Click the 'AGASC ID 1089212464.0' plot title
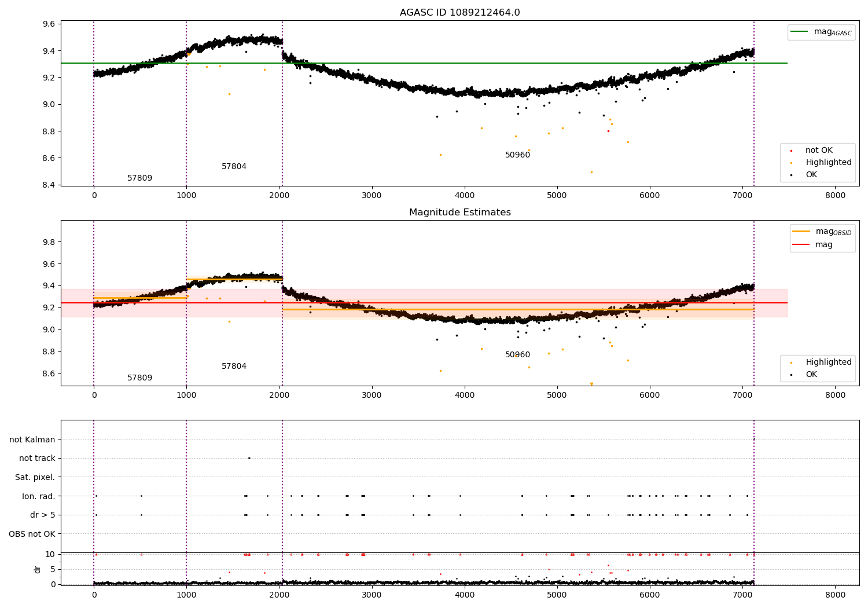This screenshot has height=608, width=868. (459, 13)
